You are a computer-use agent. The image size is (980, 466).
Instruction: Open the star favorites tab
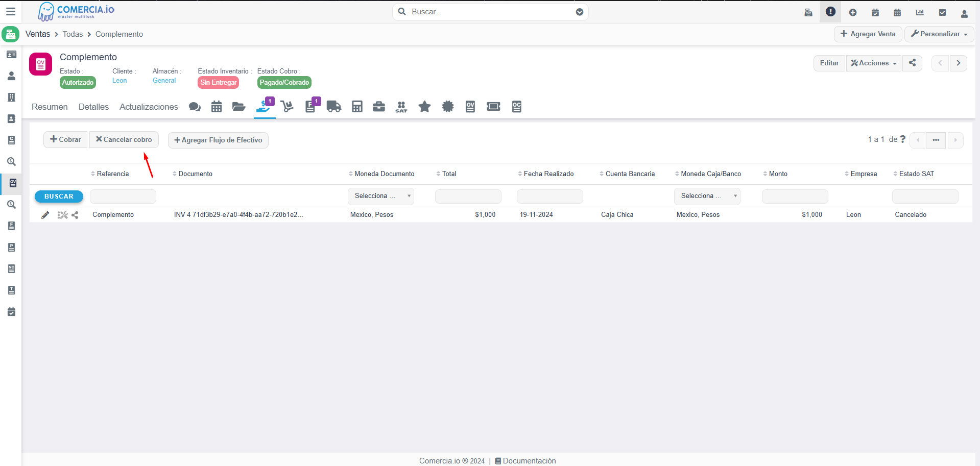[424, 107]
